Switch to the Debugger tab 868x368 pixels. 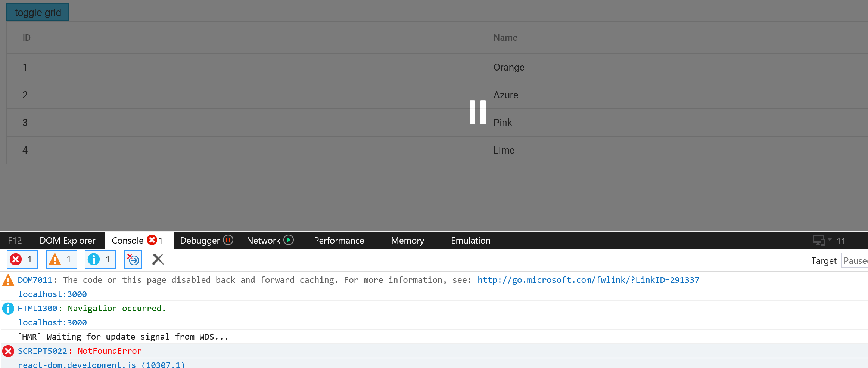(x=200, y=241)
